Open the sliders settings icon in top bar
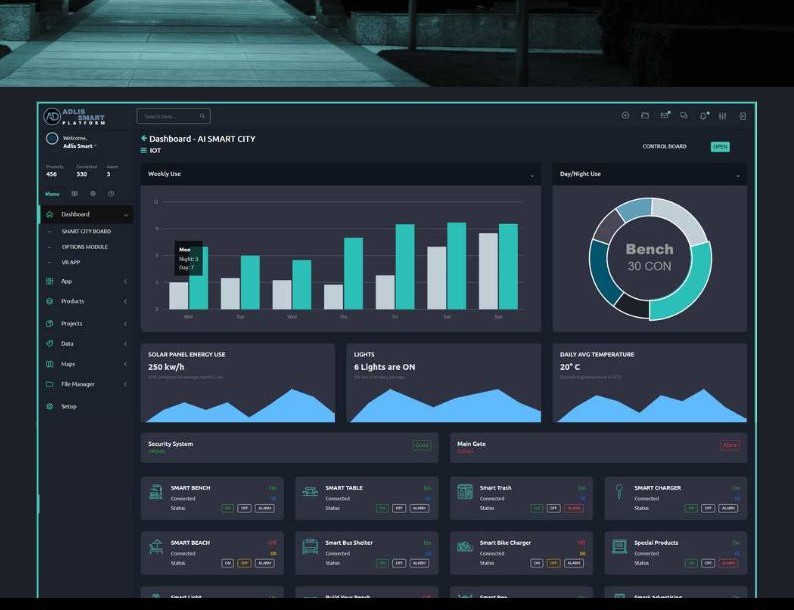The image size is (794, 610). click(x=723, y=116)
